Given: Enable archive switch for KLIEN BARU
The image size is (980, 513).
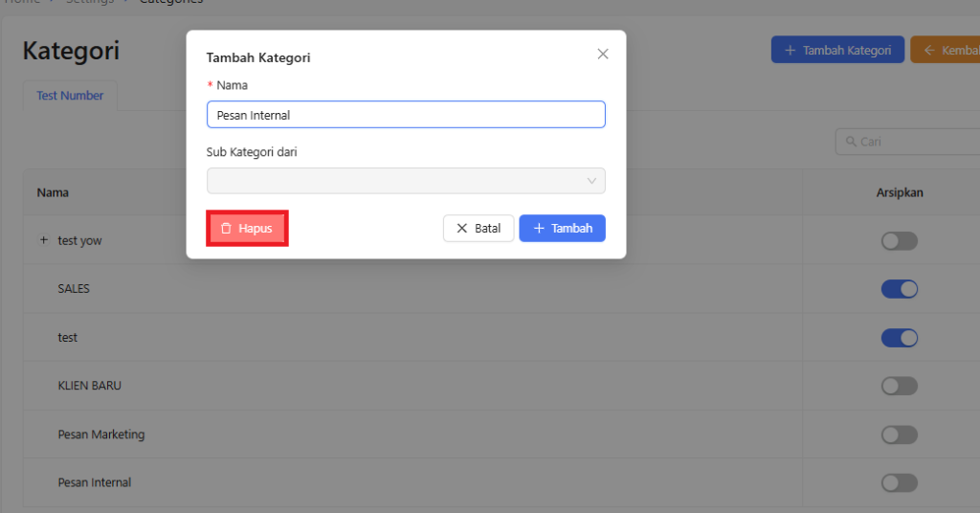Looking at the screenshot, I should (x=899, y=386).
